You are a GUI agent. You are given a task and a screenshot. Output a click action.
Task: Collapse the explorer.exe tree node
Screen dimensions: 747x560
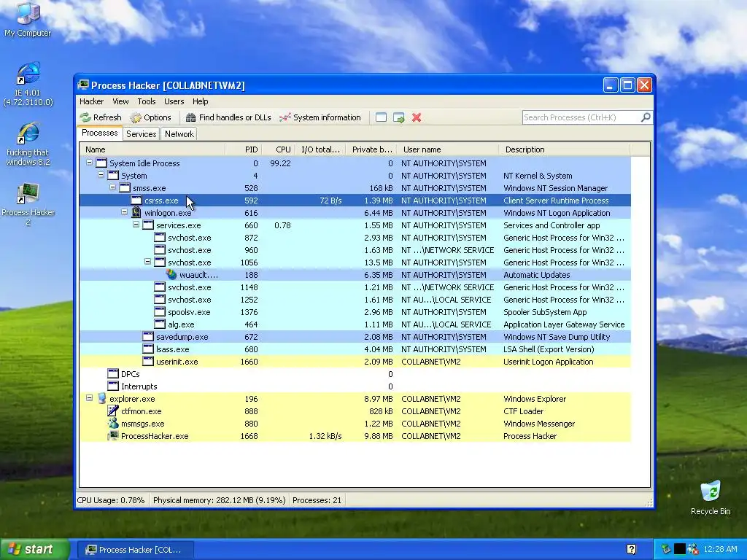pyautogui.click(x=89, y=397)
